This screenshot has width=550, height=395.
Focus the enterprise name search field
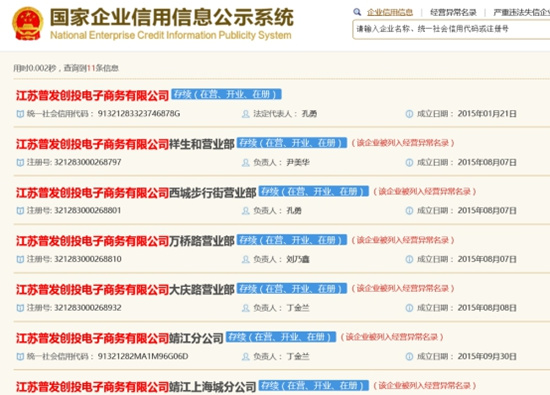451,29
